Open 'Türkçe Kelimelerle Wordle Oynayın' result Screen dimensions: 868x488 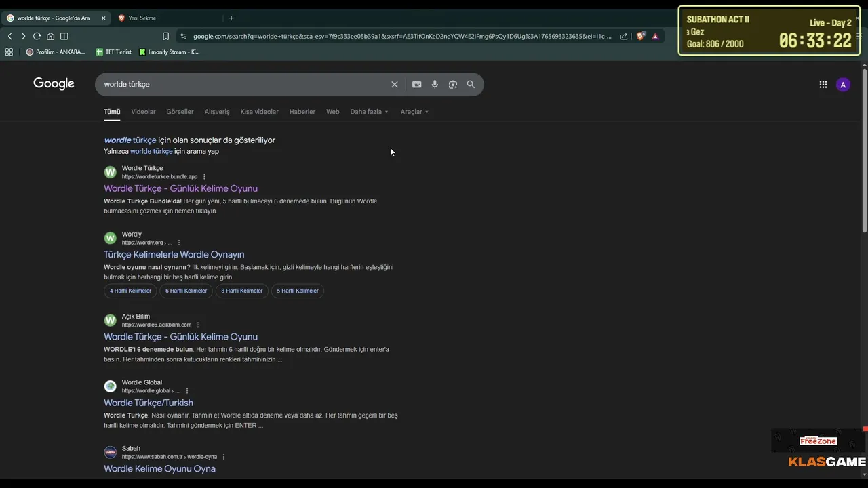click(x=174, y=254)
